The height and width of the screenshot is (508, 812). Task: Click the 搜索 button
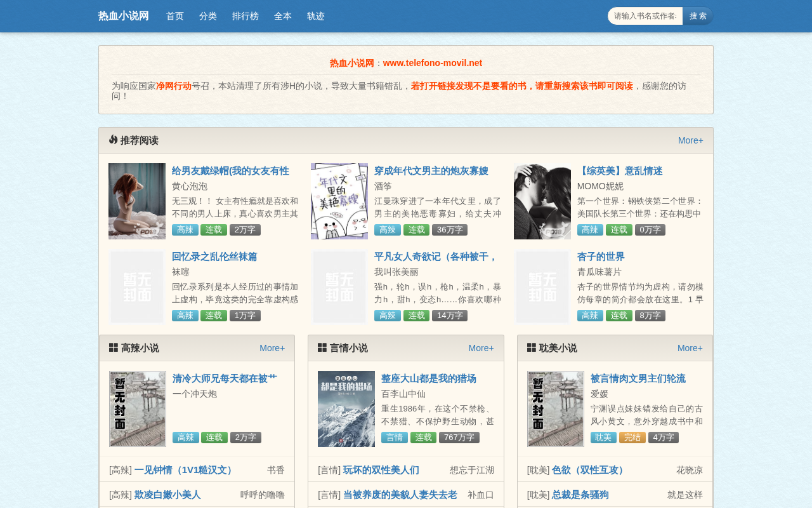point(698,16)
